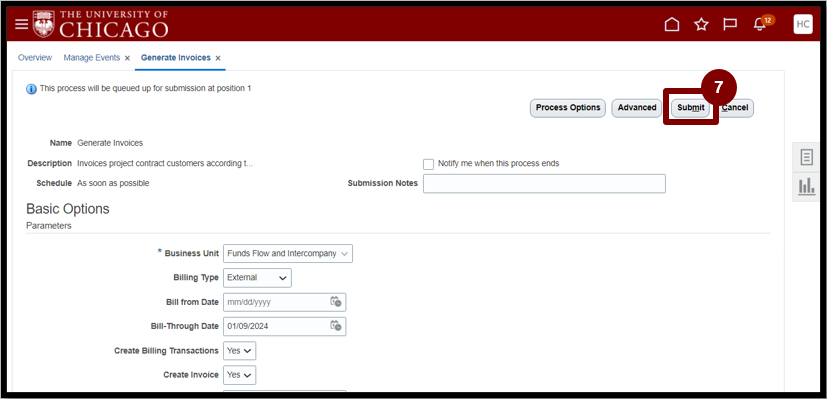Open the reports bar chart icon
Viewport: 827px width, 399px height.
click(x=806, y=186)
